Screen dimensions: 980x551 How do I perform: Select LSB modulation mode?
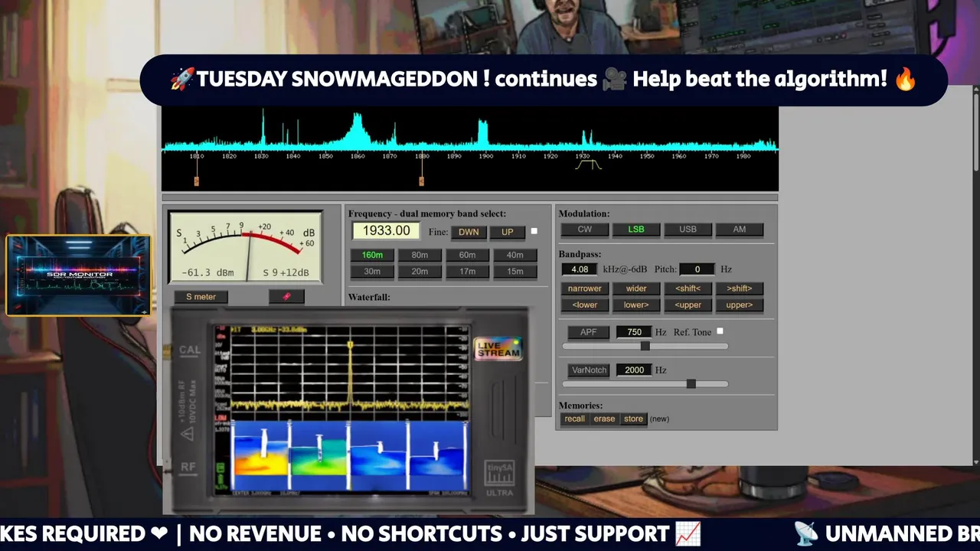click(636, 229)
